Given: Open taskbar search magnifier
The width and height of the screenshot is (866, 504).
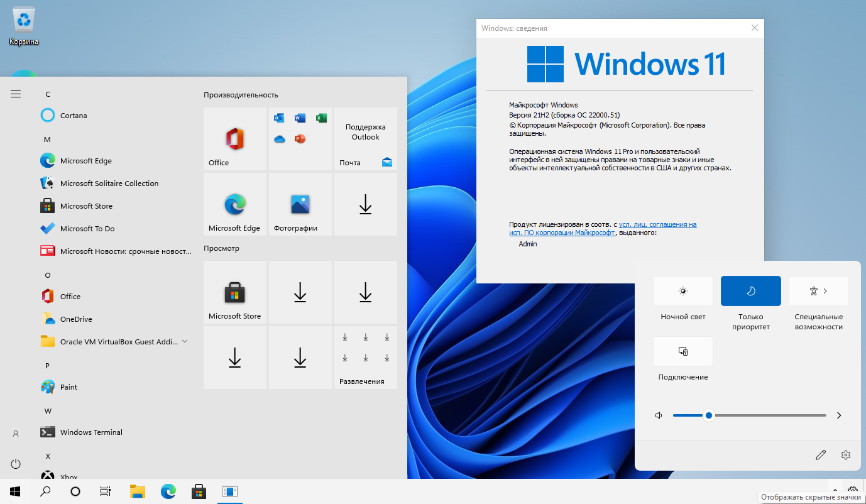Looking at the screenshot, I should [x=45, y=491].
